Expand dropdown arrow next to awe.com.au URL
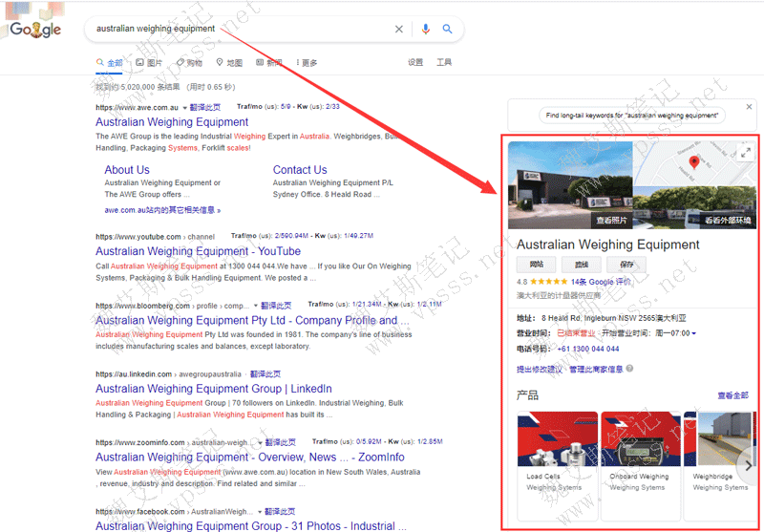This screenshot has width=764, height=532. pyautogui.click(x=184, y=108)
